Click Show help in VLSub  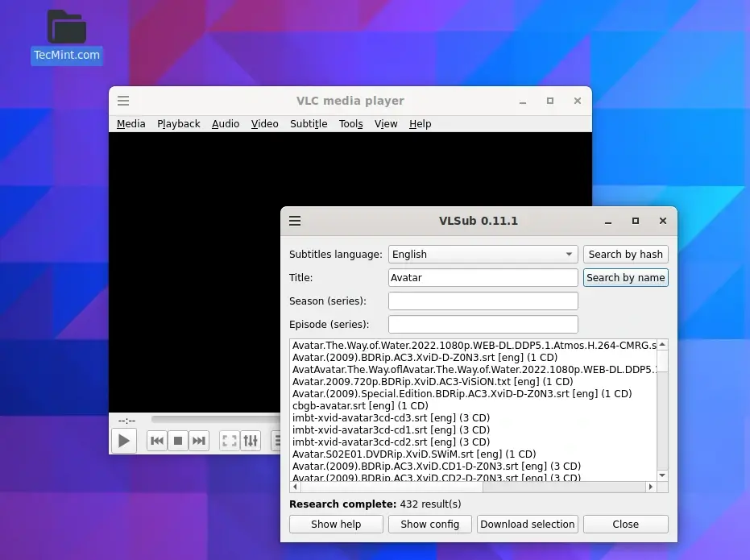point(336,524)
